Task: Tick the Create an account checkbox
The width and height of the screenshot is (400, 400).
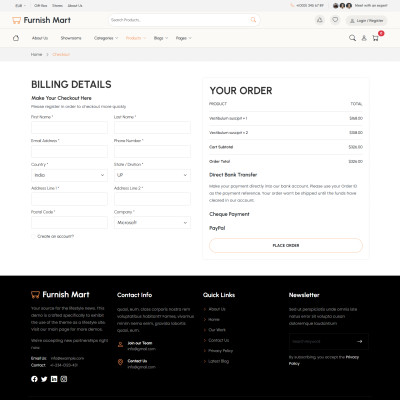Action: [x=33, y=236]
